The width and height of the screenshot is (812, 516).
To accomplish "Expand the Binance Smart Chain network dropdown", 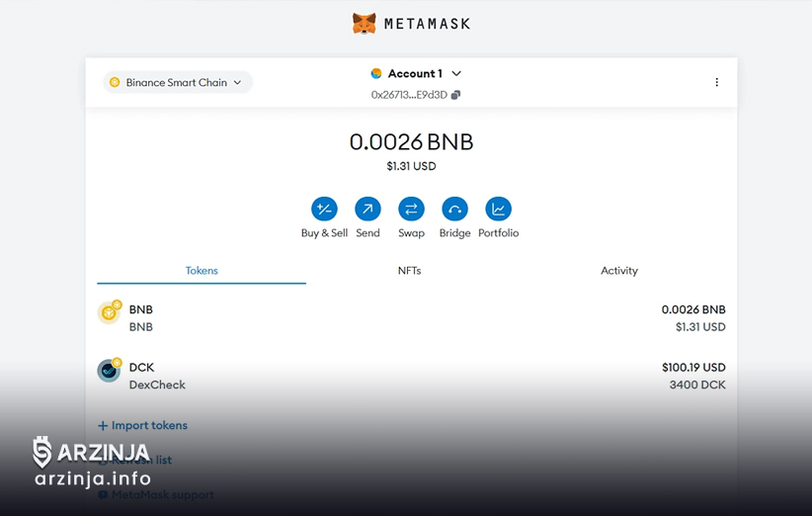I will pos(178,83).
